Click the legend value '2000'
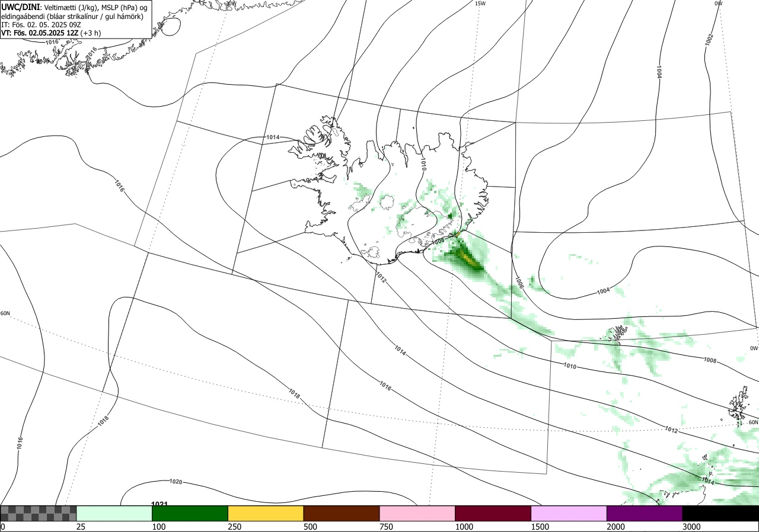The width and height of the screenshot is (759, 532). tap(616, 527)
